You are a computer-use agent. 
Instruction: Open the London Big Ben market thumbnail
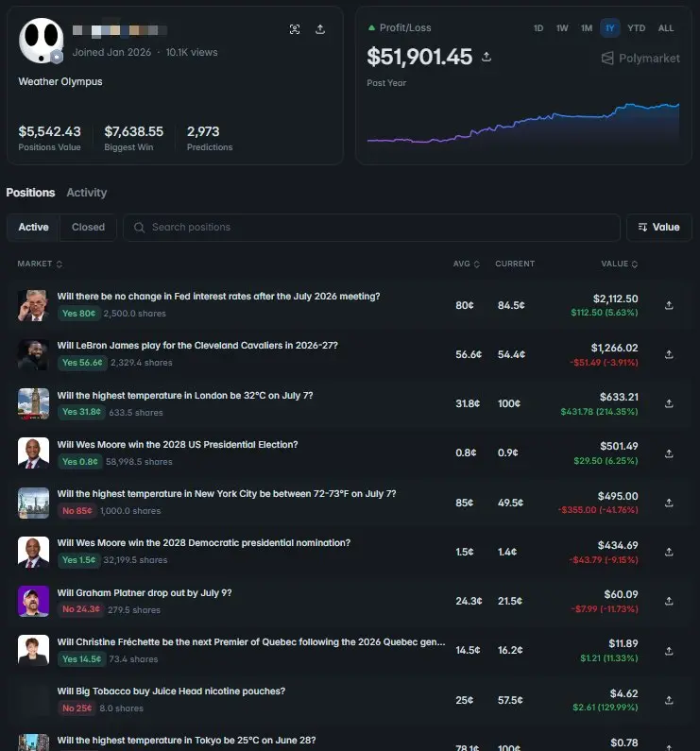[x=34, y=403]
